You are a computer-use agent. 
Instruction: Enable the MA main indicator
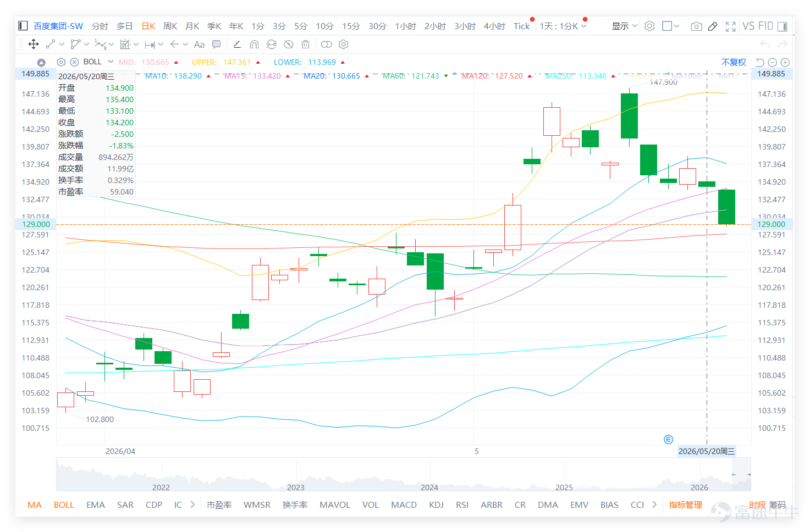[35, 505]
